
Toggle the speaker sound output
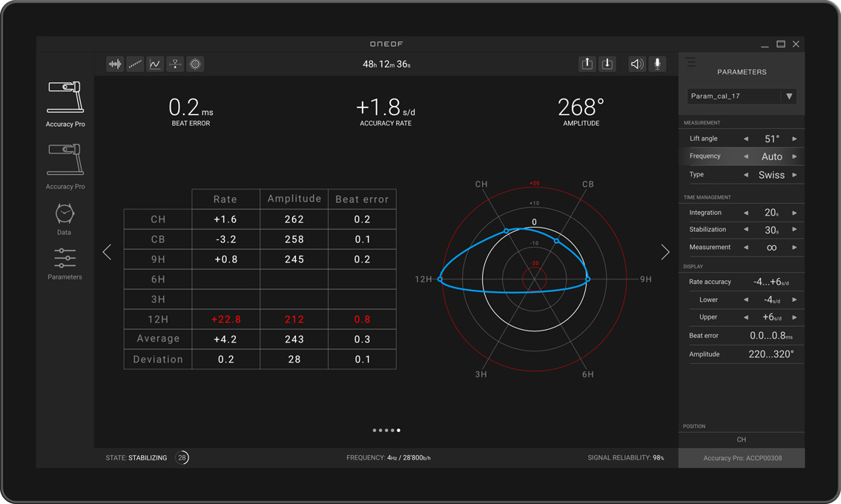636,64
